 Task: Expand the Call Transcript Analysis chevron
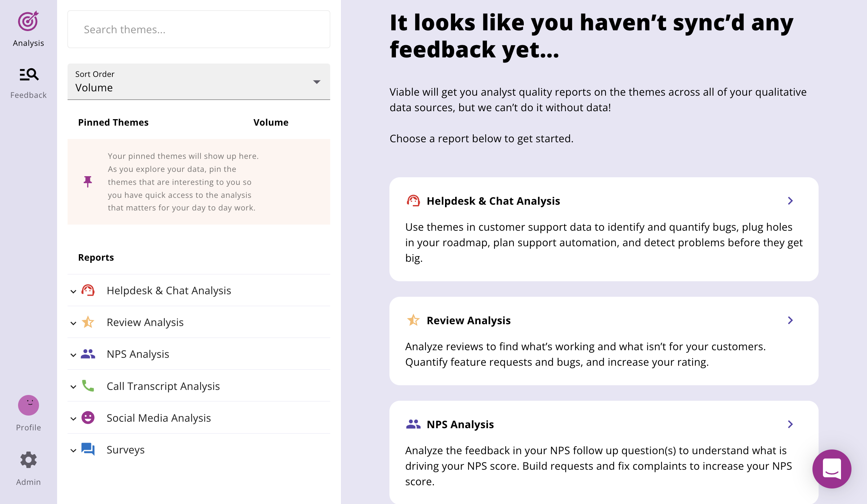73,387
